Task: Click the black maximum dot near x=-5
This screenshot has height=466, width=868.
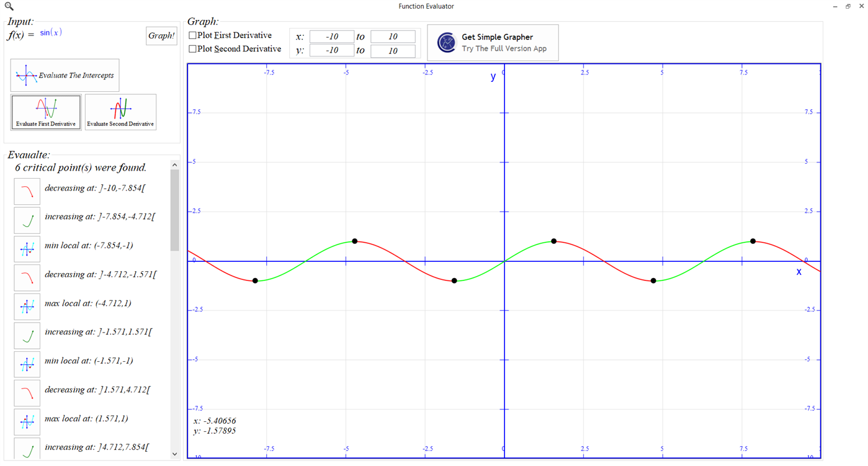Action: point(354,241)
